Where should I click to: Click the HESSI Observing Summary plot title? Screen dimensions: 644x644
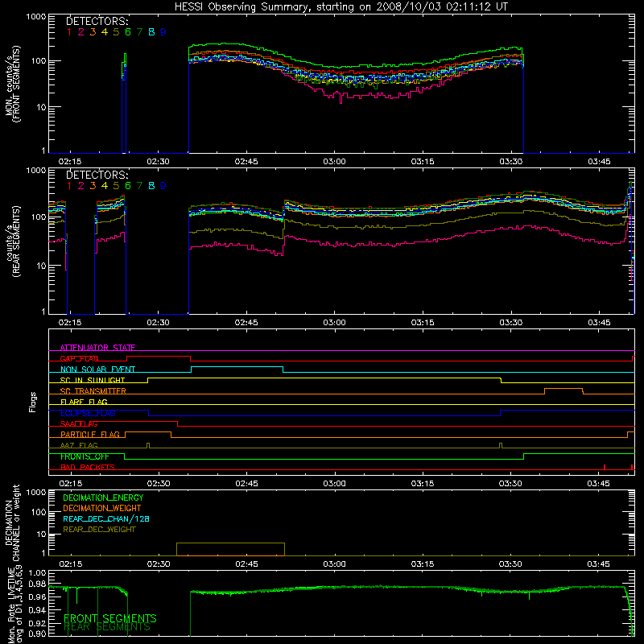[x=341, y=7]
